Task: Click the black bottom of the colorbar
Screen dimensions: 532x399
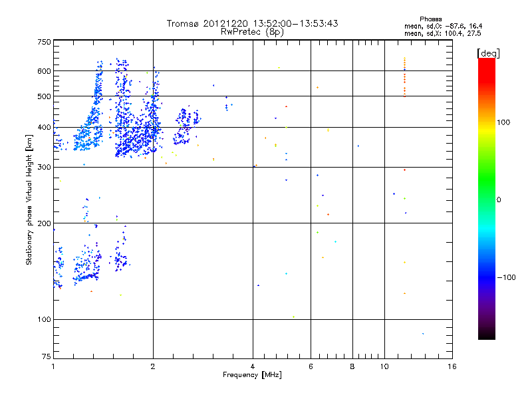Action: pos(487,334)
